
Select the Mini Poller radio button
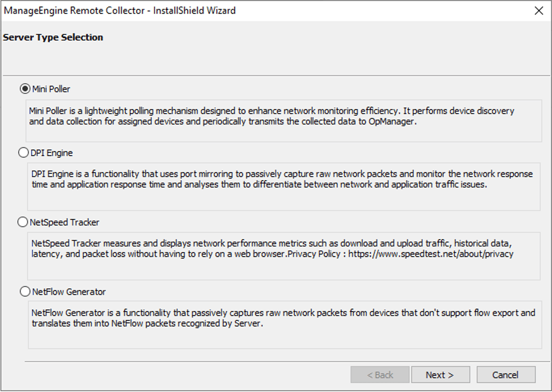pyautogui.click(x=25, y=89)
